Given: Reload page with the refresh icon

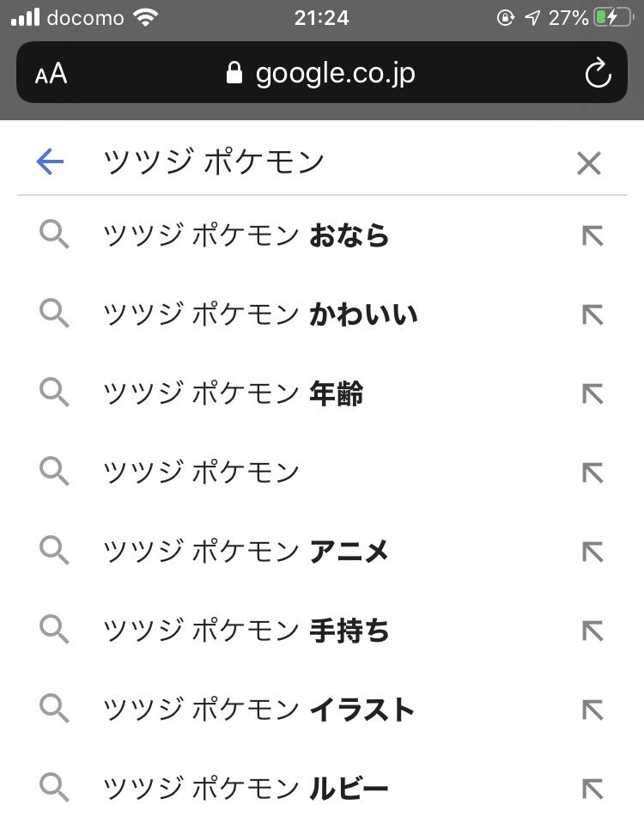Looking at the screenshot, I should 598,74.
